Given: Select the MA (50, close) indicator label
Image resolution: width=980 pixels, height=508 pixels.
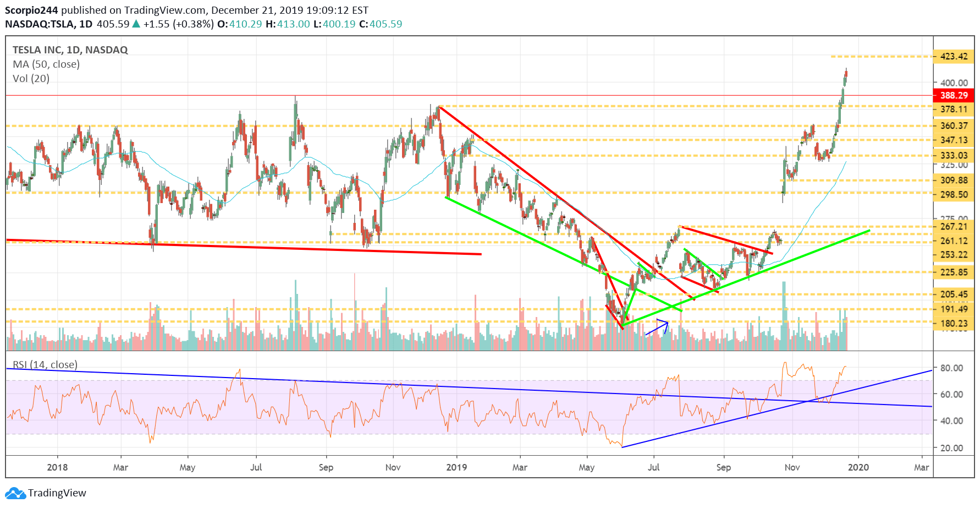Looking at the screenshot, I should tap(46, 64).
